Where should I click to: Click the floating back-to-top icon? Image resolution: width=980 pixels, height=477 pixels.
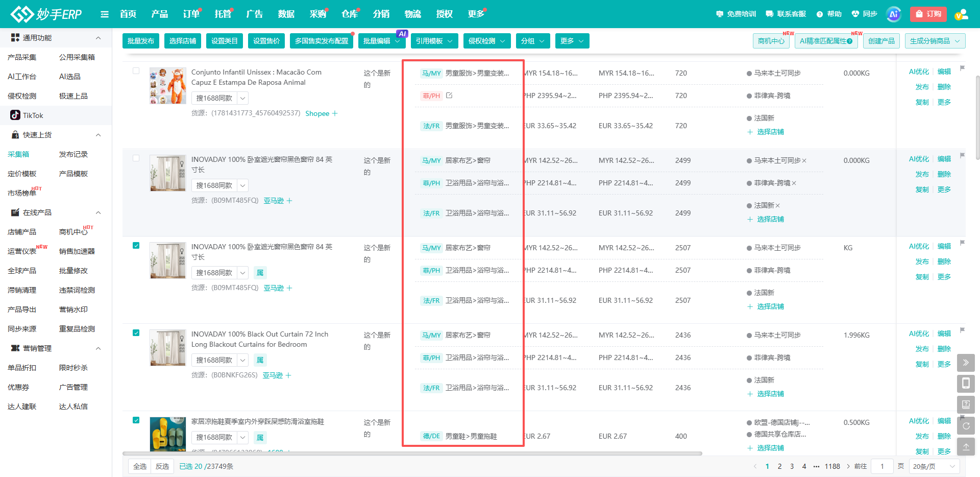[966, 447]
